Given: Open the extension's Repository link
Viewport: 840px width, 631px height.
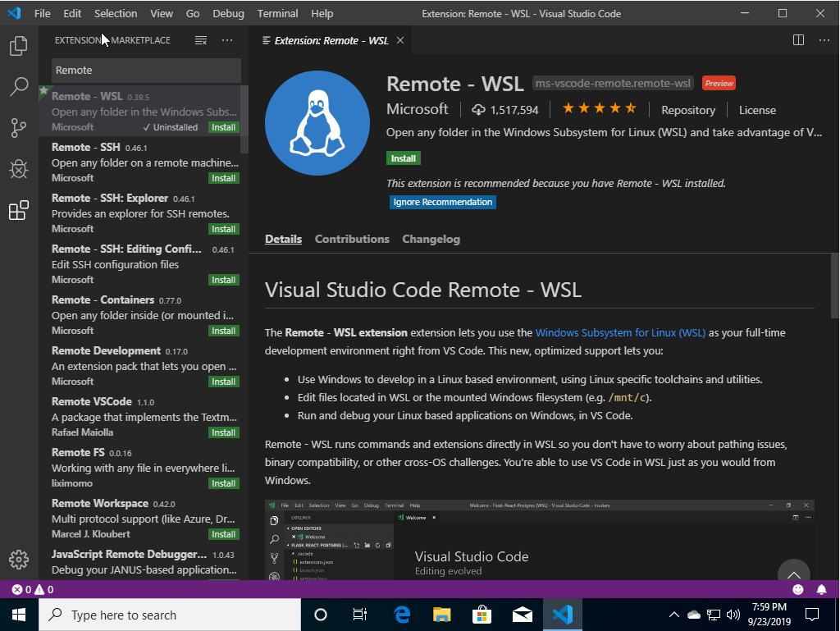Looking at the screenshot, I should click(x=687, y=109).
